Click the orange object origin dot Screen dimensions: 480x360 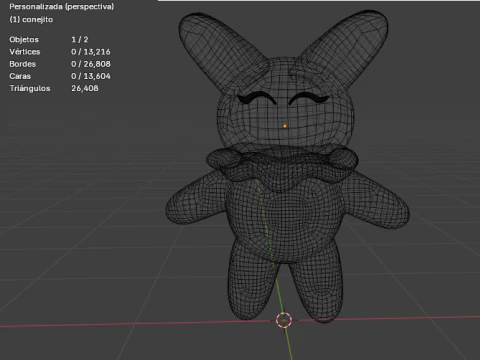(x=285, y=126)
